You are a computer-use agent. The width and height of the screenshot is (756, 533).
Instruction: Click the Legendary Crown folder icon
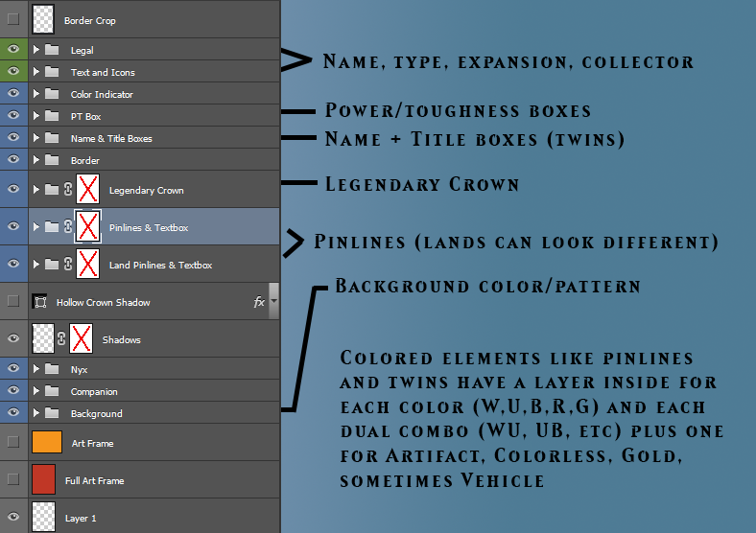click(x=52, y=190)
